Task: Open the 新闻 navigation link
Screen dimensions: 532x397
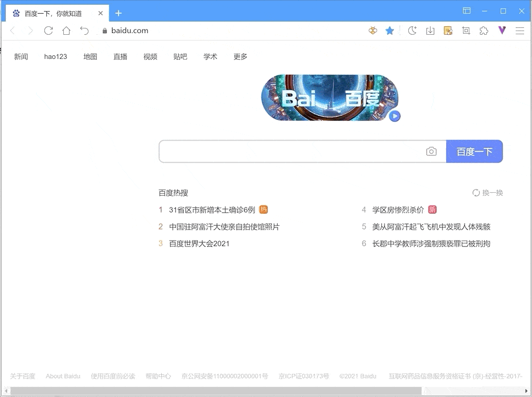Action: 21,57
